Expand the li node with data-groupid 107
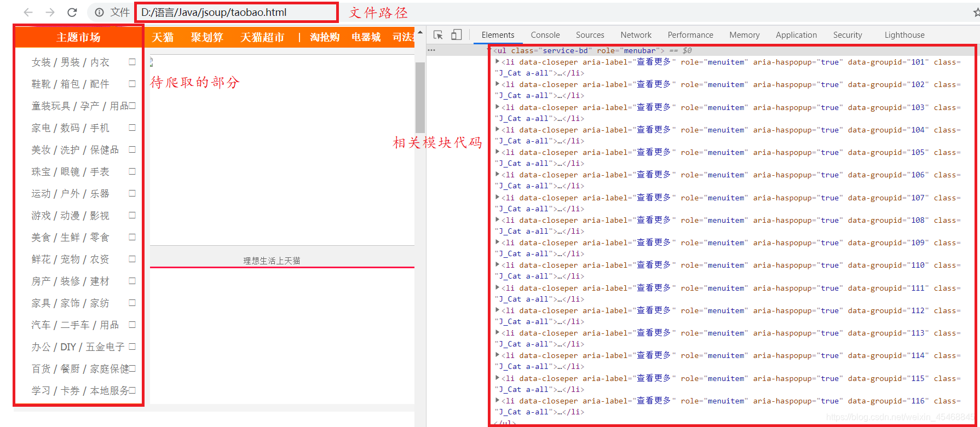Viewport: 980px width, 427px height. click(498, 198)
